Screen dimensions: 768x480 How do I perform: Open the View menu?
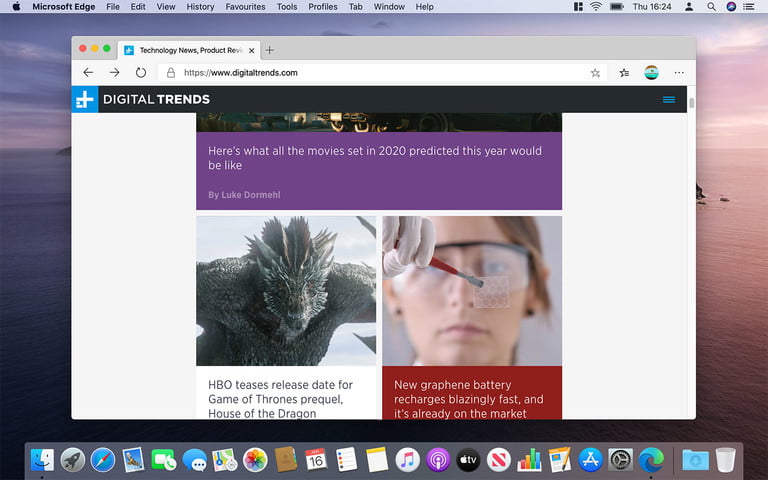pyautogui.click(x=166, y=6)
